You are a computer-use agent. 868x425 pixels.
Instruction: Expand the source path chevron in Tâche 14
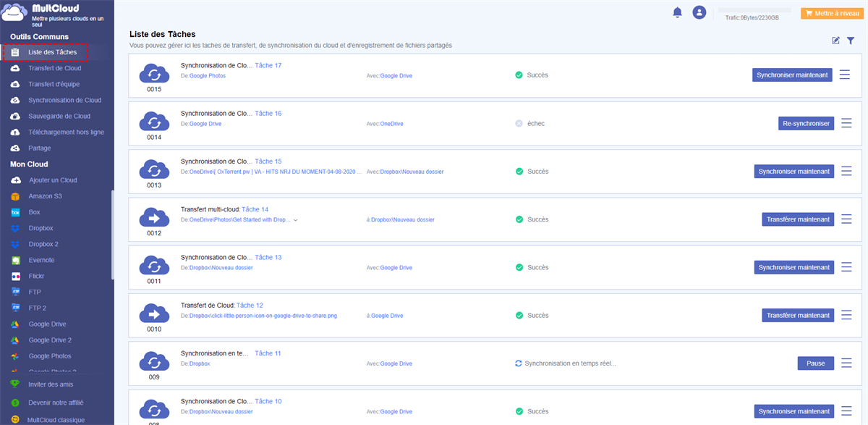296,219
